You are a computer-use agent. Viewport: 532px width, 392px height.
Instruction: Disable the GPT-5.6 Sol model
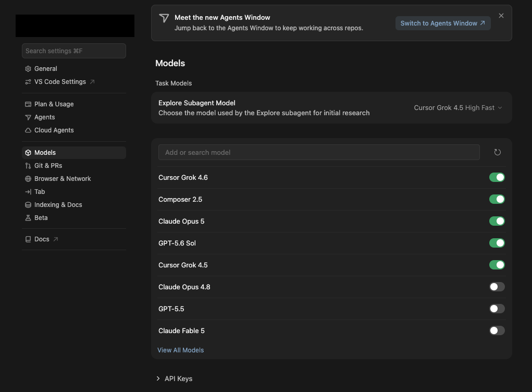pyautogui.click(x=497, y=243)
